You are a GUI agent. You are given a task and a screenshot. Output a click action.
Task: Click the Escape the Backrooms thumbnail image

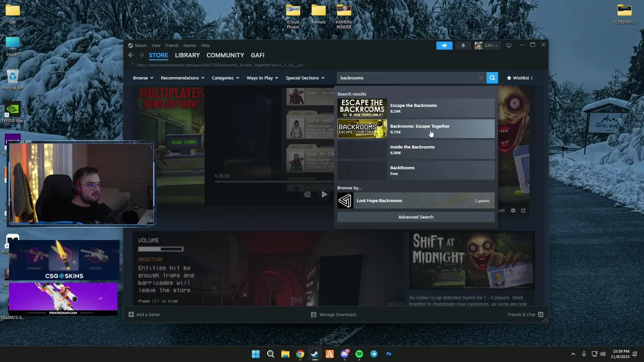point(362,108)
